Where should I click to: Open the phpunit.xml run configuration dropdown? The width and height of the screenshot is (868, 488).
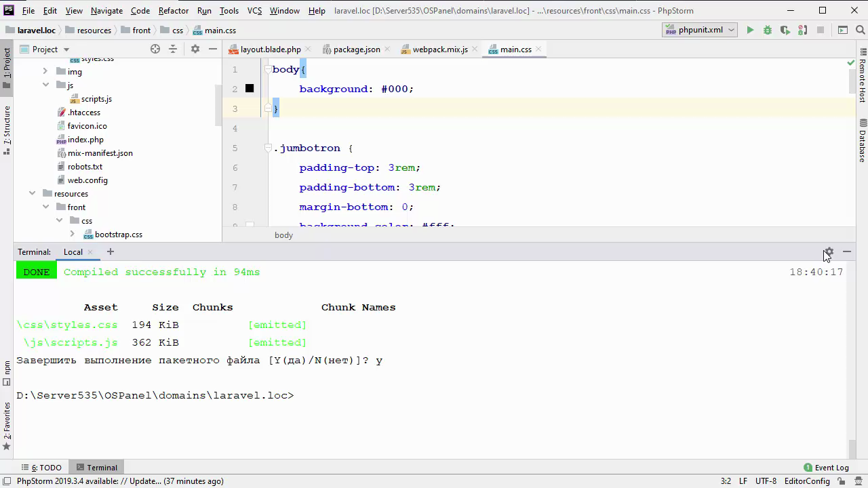coord(700,30)
